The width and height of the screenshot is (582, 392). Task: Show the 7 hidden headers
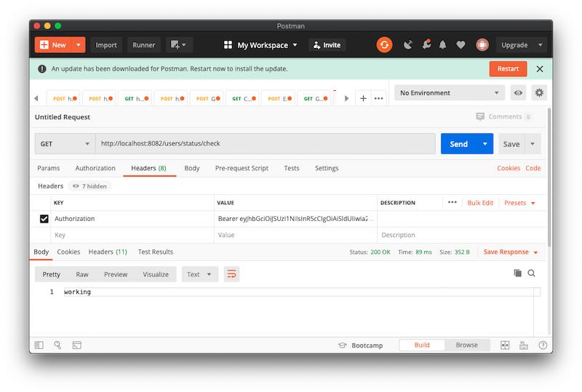click(89, 186)
